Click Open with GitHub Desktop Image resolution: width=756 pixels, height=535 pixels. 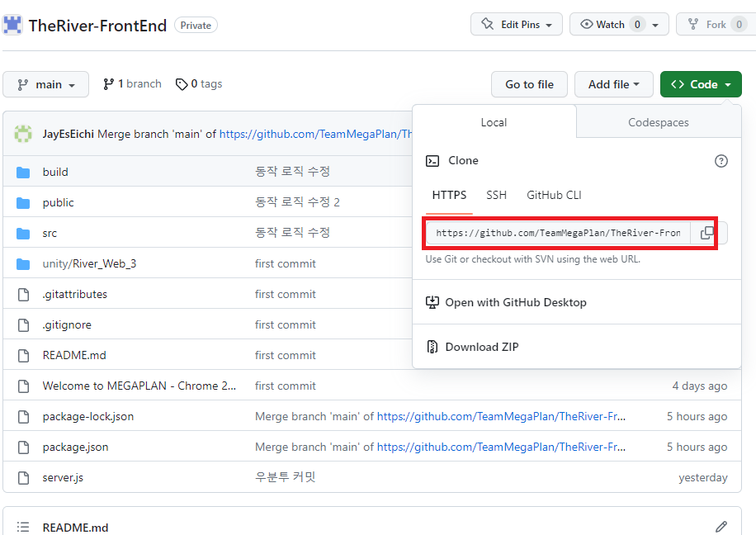[x=516, y=302]
